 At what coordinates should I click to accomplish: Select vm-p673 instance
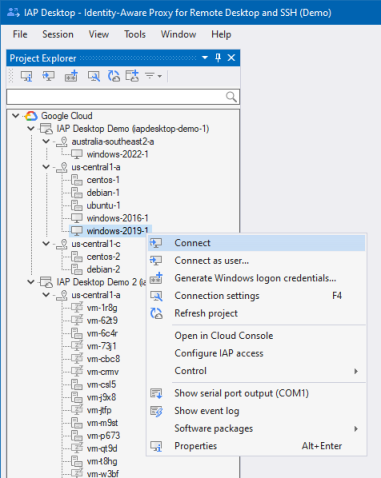[103, 436]
